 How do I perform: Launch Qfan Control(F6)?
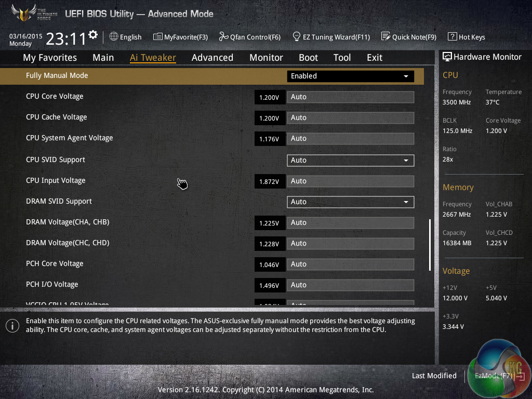click(250, 37)
